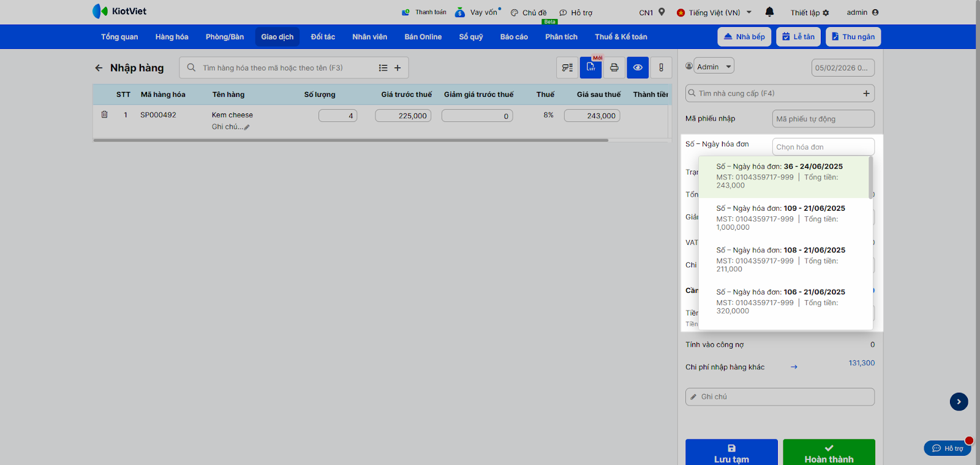The width and height of the screenshot is (980, 465).
Task: Open the Sổ quỹ menu
Action: (471, 37)
